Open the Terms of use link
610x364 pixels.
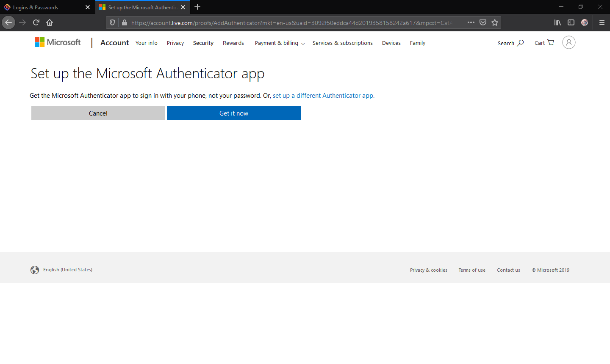tap(472, 270)
